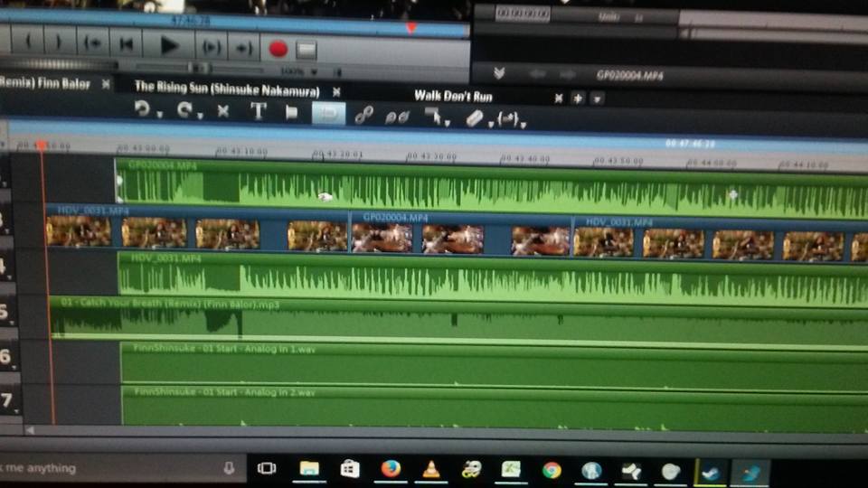Set a chapter marker with the flag icon
Image resolution: width=868 pixels, height=488 pixels.
(291, 112)
